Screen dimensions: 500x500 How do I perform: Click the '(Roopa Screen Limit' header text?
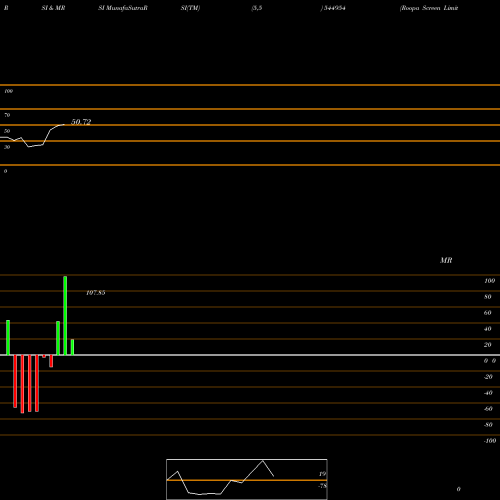click(x=429, y=8)
